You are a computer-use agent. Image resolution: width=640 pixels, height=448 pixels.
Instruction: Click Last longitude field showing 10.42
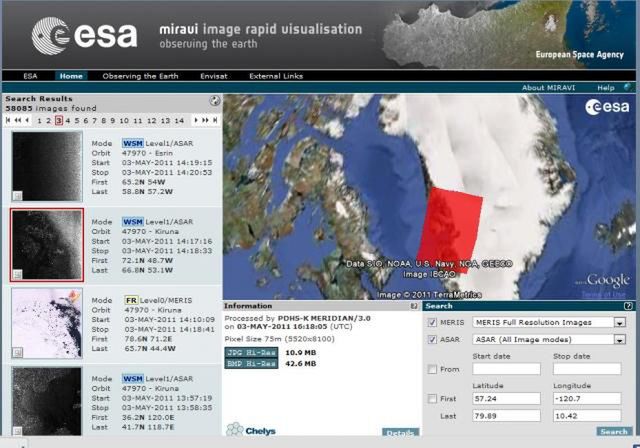pyautogui.click(x=587, y=416)
